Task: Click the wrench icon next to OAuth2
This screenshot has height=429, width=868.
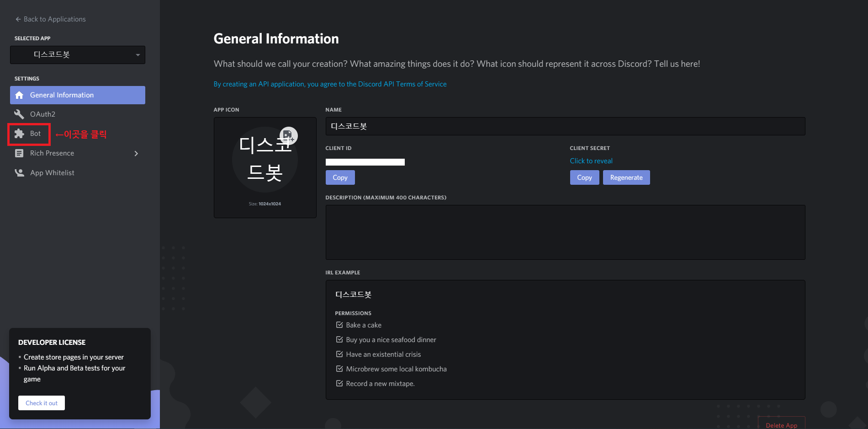Action: [x=19, y=114]
